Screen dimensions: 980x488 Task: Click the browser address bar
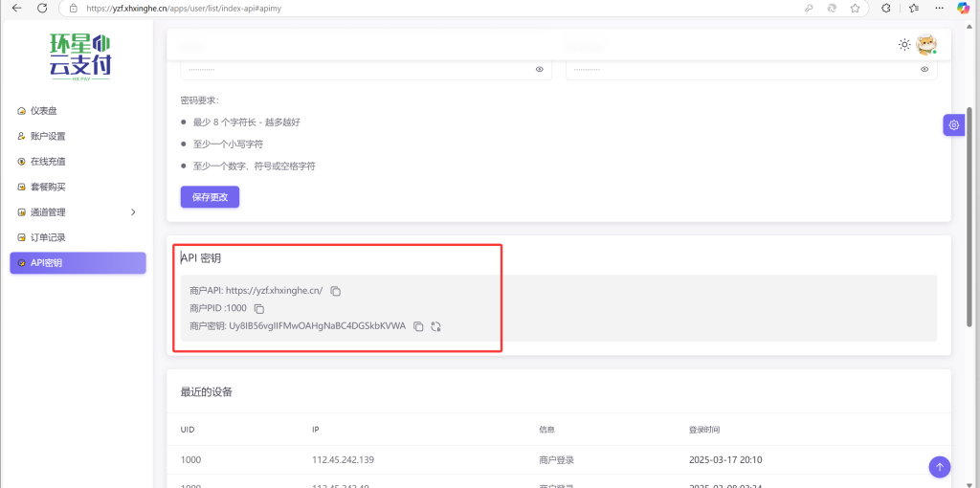(383, 8)
